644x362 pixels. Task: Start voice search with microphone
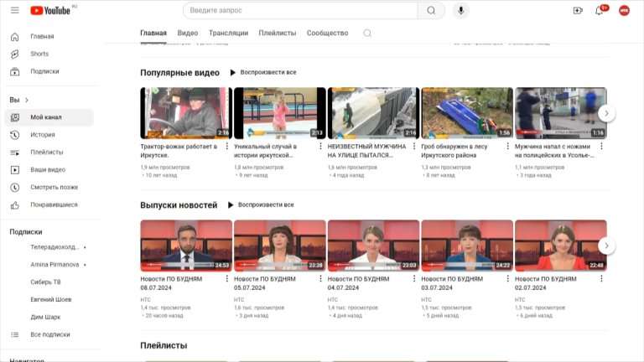point(461,10)
